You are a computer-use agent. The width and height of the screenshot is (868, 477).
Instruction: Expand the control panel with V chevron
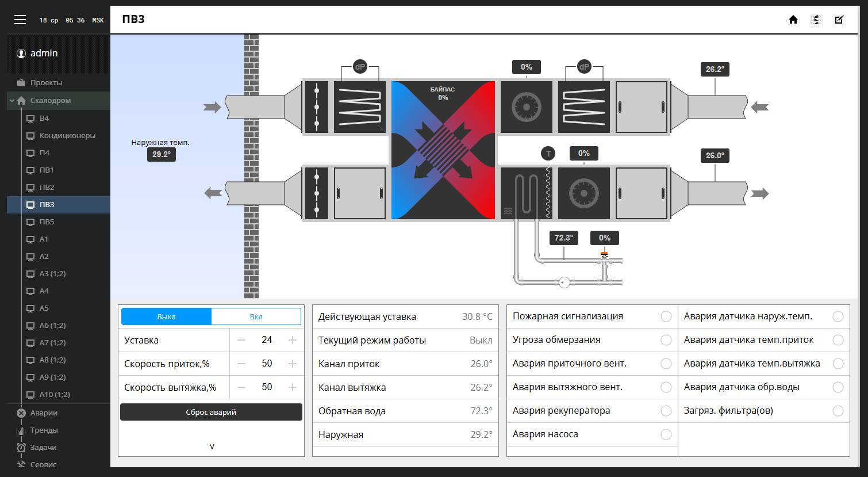pos(212,447)
